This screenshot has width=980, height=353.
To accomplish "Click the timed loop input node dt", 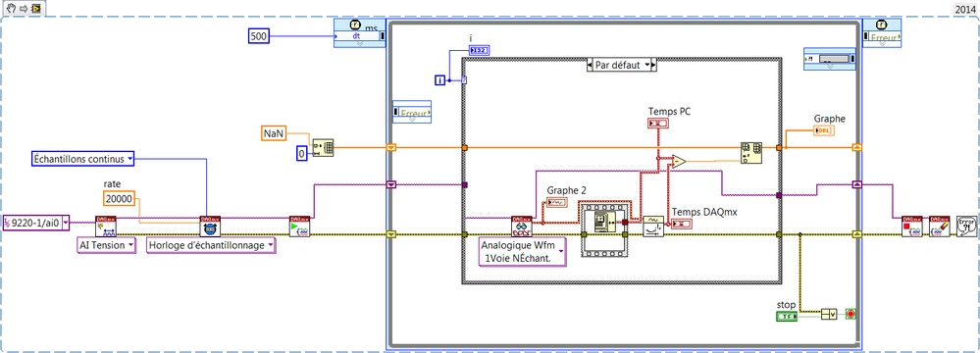I will (x=359, y=32).
